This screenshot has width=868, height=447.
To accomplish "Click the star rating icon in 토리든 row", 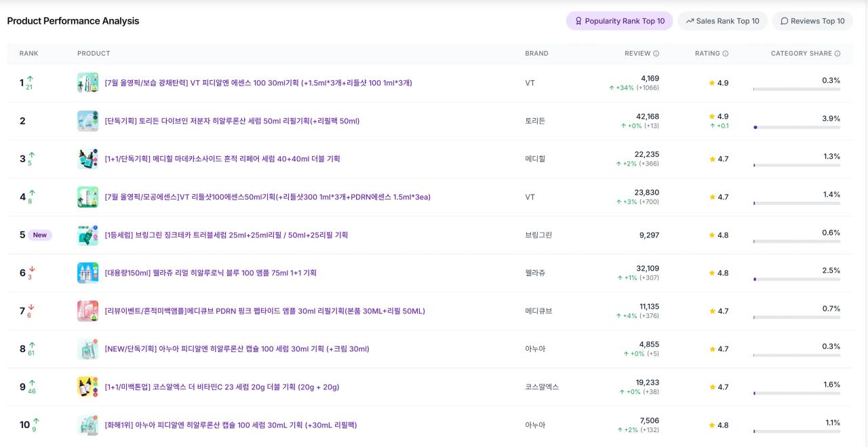I will pos(712,117).
